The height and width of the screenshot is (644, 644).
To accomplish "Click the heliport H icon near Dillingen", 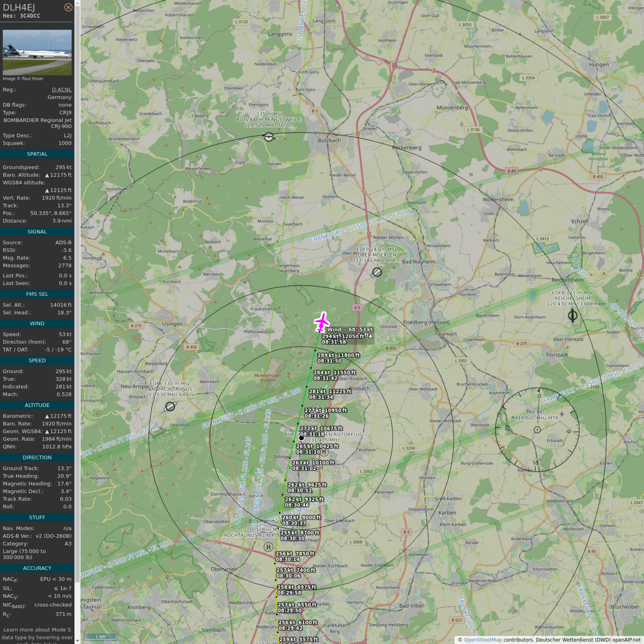I will coord(325,452).
